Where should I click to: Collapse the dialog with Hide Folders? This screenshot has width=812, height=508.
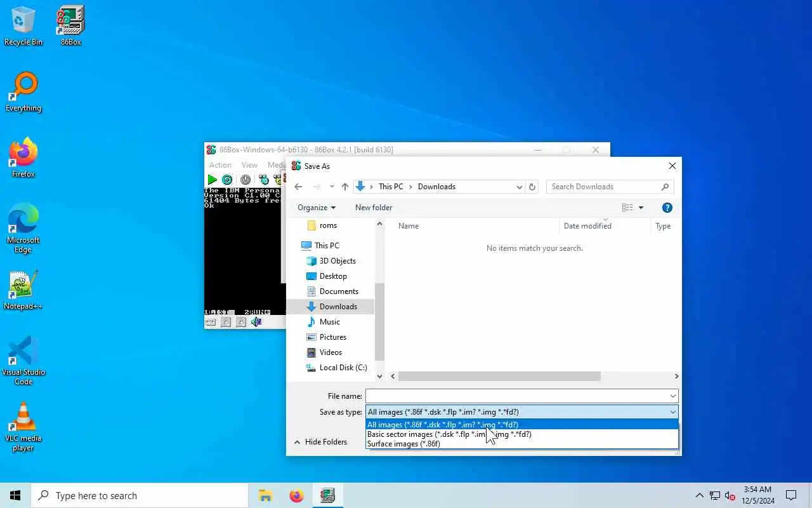click(320, 442)
